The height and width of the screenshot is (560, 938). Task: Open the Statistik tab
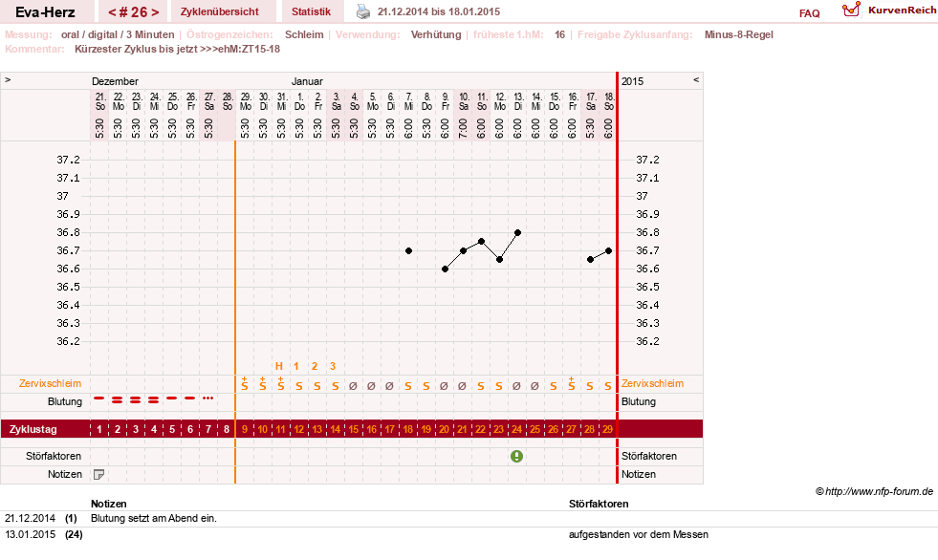[311, 12]
